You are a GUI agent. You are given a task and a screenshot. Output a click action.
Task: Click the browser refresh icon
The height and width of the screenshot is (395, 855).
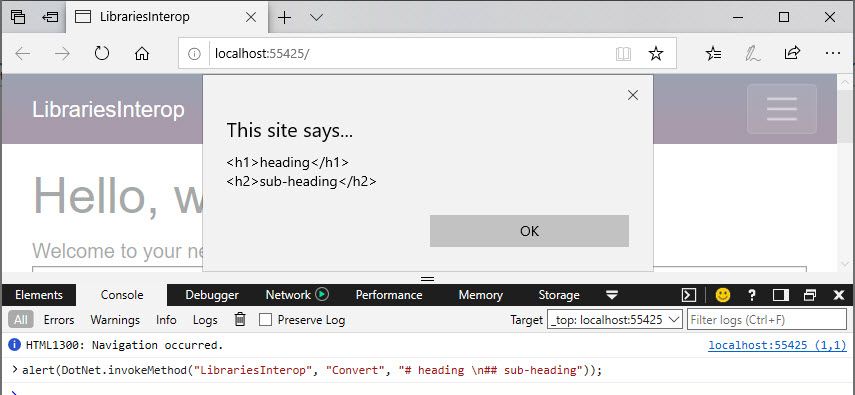click(x=102, y=53)
